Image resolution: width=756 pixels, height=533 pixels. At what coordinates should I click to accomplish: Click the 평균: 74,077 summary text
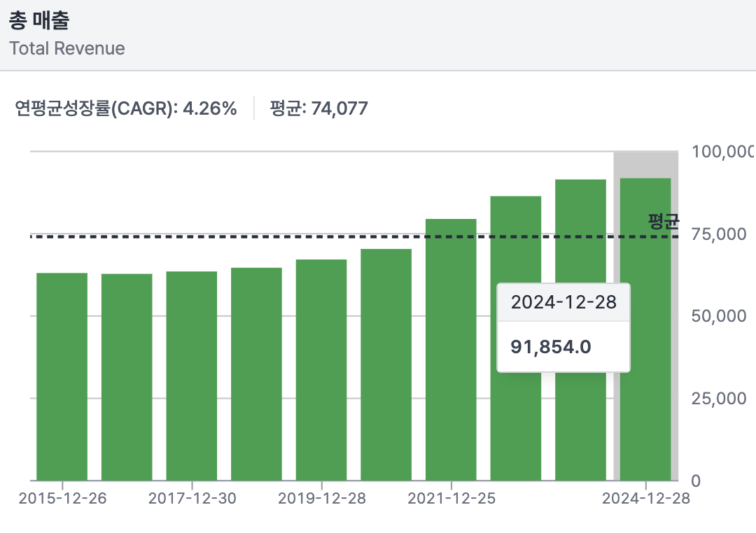tap(318, 108)
